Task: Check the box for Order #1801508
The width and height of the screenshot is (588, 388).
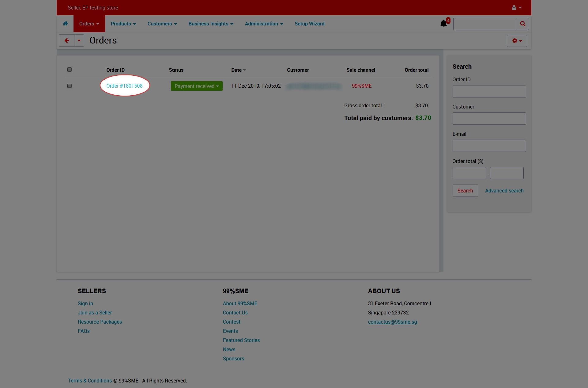Action: pos(70,86)
